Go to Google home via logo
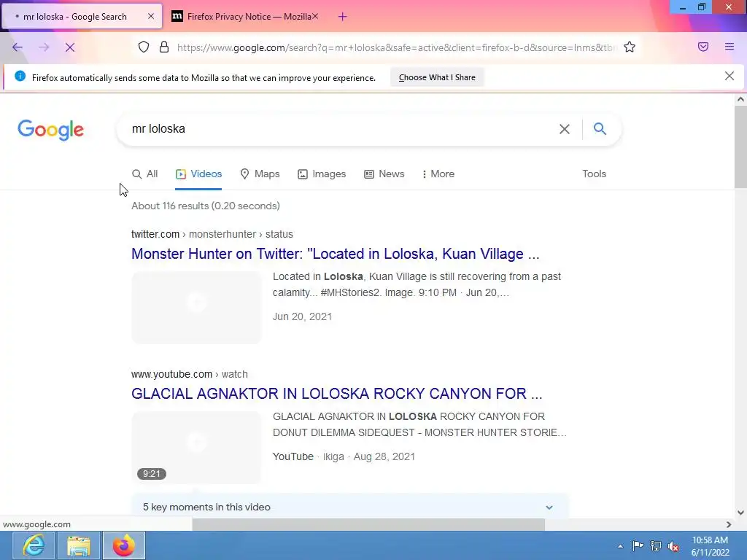The image size is (747, 560). pos(50,130)
